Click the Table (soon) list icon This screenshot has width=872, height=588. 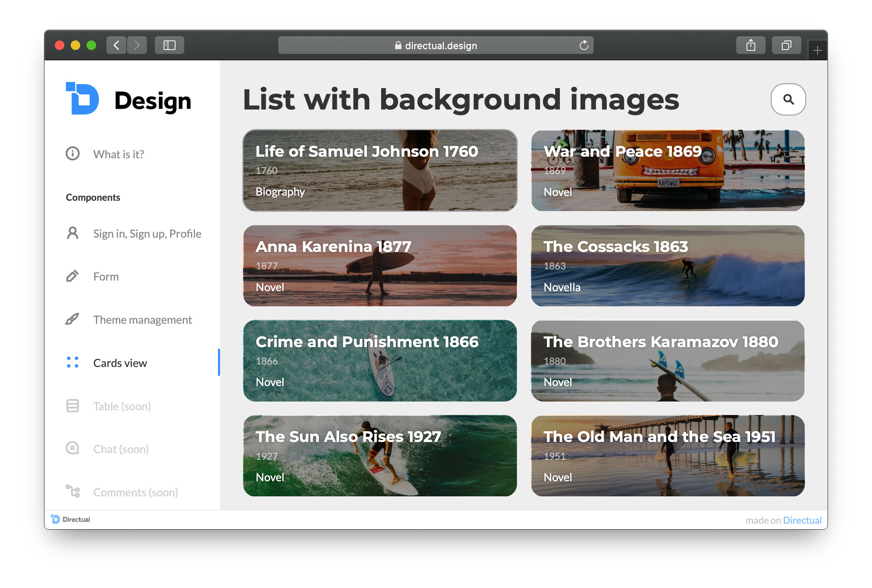(x=73, y=405)
